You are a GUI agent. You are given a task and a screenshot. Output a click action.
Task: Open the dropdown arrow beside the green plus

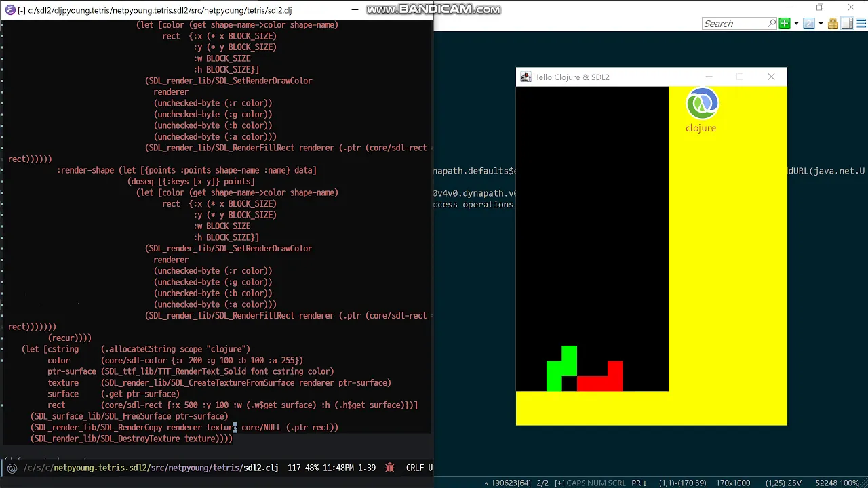(x=795, y=24)
